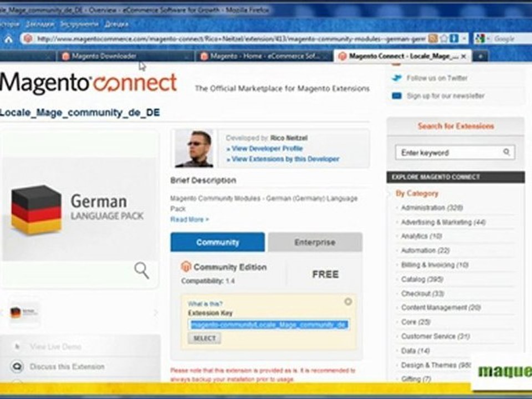Viewport: 532px width, 399px height.
Task: Click the Twitter bird icon
Action: [396, 78]
